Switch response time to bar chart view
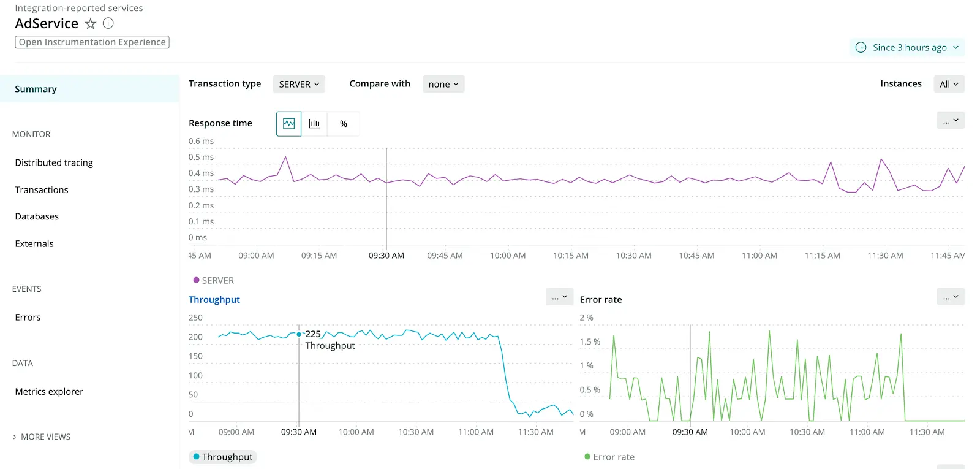 click(x=314, y=124)
